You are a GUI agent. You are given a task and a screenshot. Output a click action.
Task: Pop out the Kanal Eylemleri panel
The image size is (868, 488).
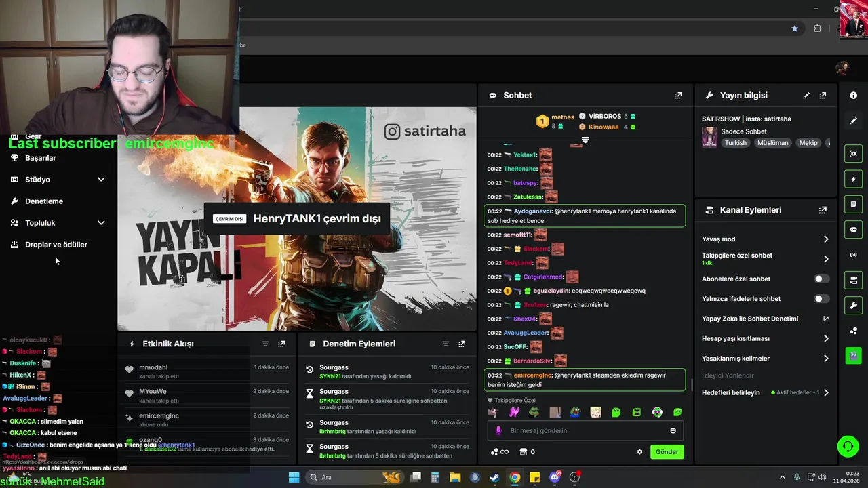click(823, 210)
